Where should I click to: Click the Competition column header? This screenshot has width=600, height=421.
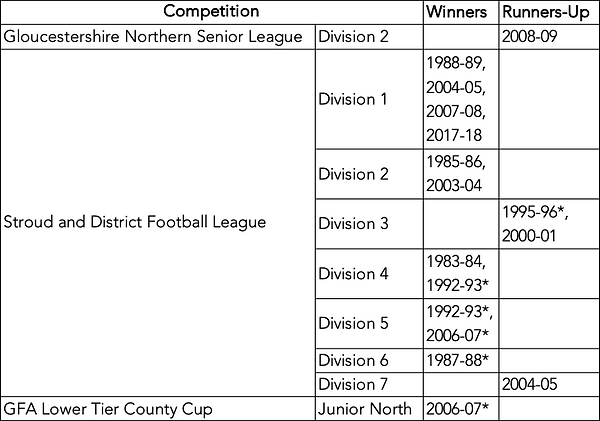click(x=212, y=12)
